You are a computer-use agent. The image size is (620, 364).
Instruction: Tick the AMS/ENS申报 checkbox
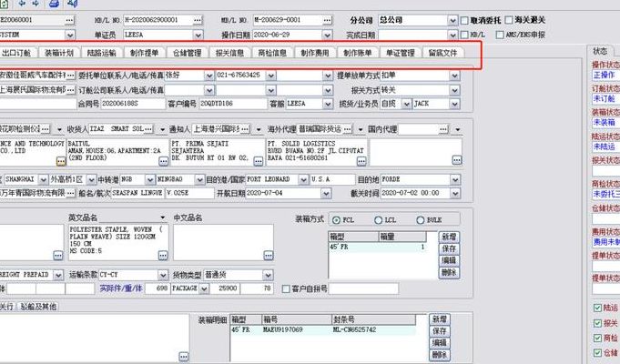(500, 35)
